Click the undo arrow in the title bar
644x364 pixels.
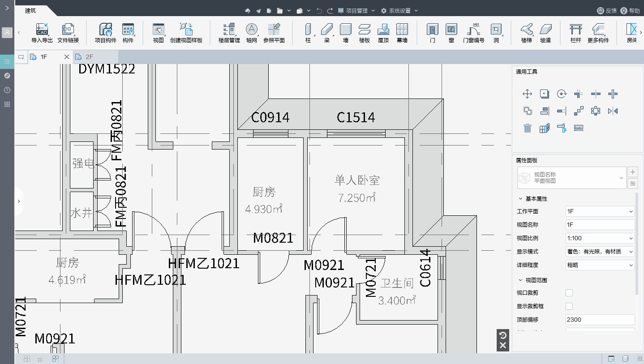[x=319, y=11]
